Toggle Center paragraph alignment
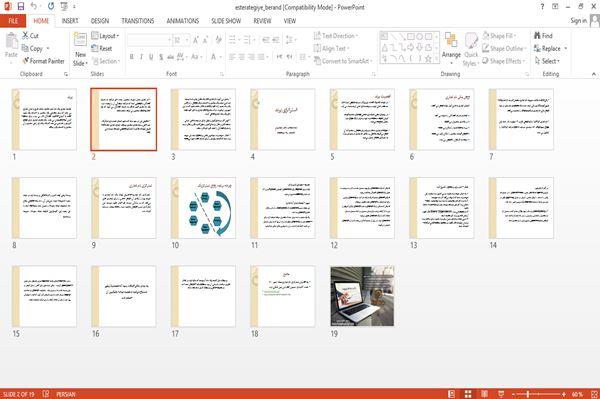 (242, 57)
